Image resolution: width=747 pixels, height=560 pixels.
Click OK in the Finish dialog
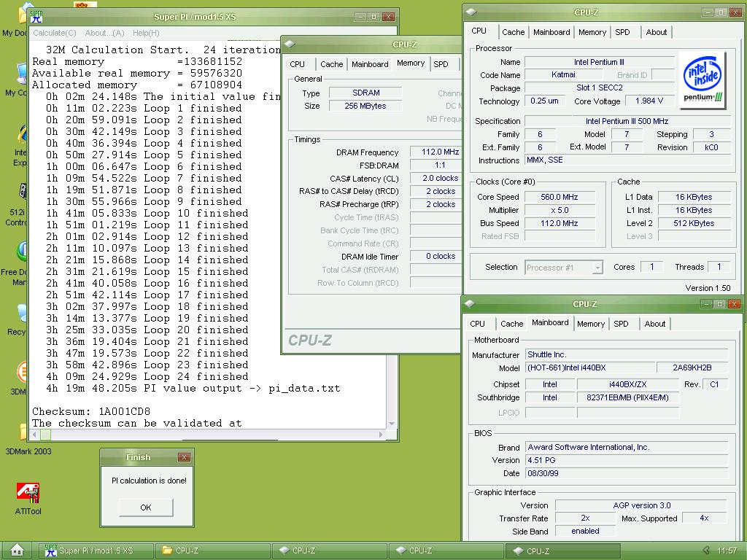coord(146,507)
